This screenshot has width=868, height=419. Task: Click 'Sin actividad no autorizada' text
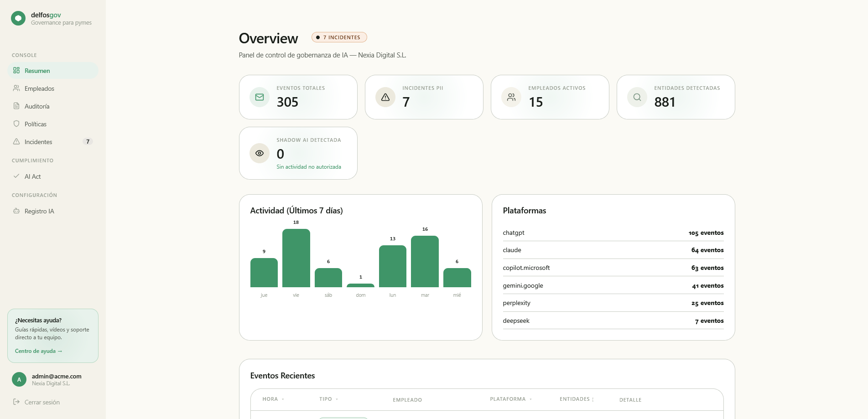(309, 167)
